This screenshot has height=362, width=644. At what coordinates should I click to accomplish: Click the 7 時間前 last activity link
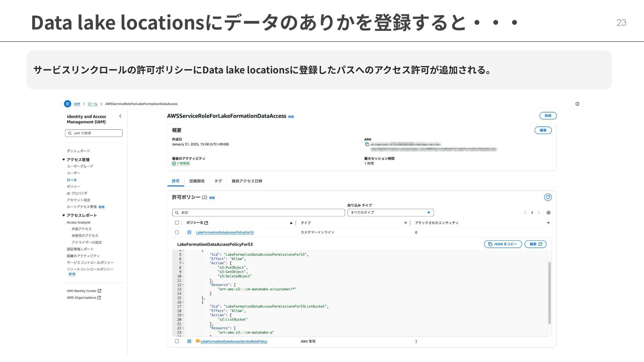[183, 164]
